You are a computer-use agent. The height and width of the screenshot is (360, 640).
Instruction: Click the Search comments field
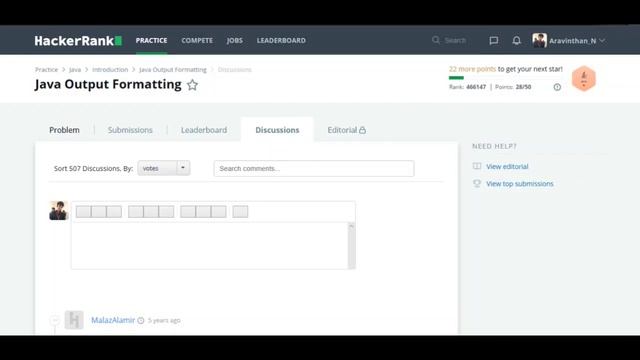[x=314, y=169]
